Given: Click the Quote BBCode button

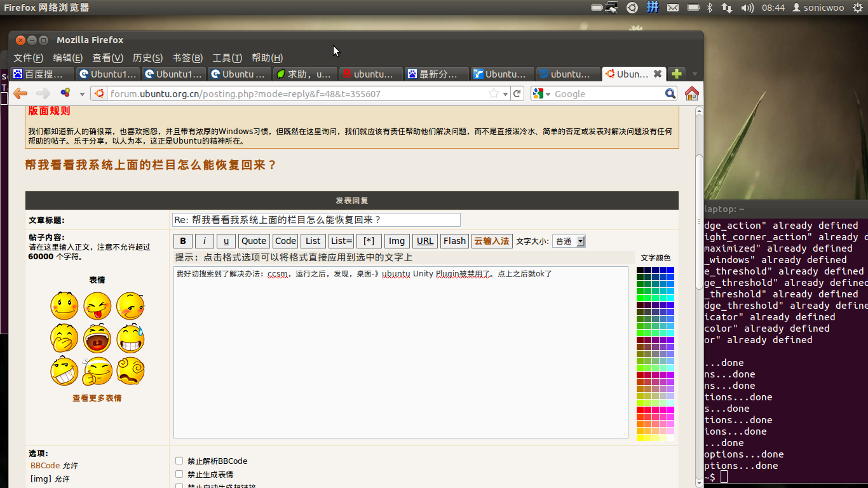Looking at the screenshot, I should coord(254,241).
